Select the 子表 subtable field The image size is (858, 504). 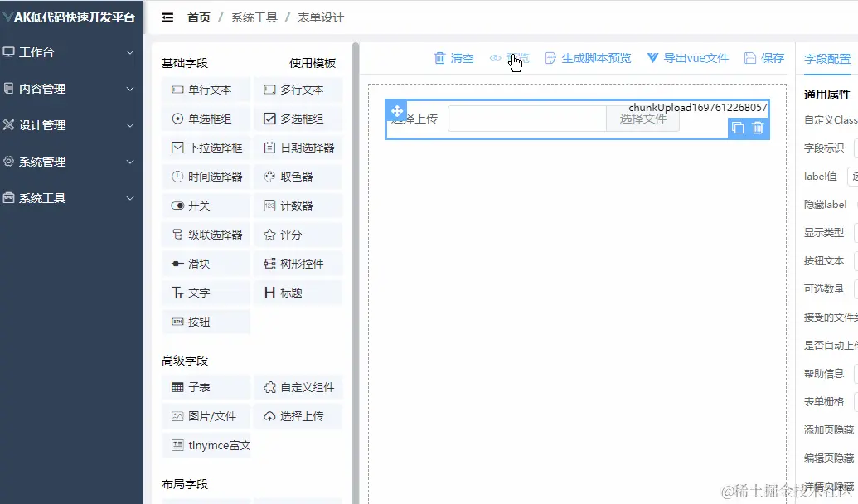coord(206,387)
